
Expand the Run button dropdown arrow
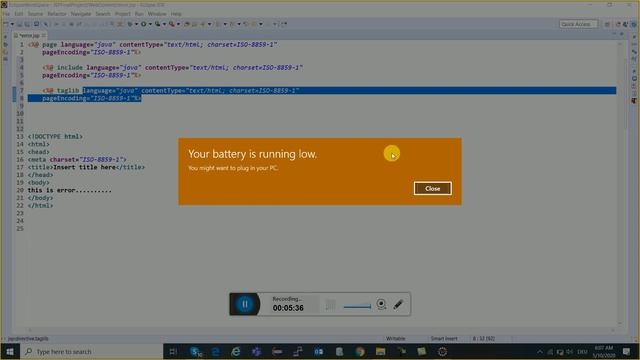click(x=150, y=24)
